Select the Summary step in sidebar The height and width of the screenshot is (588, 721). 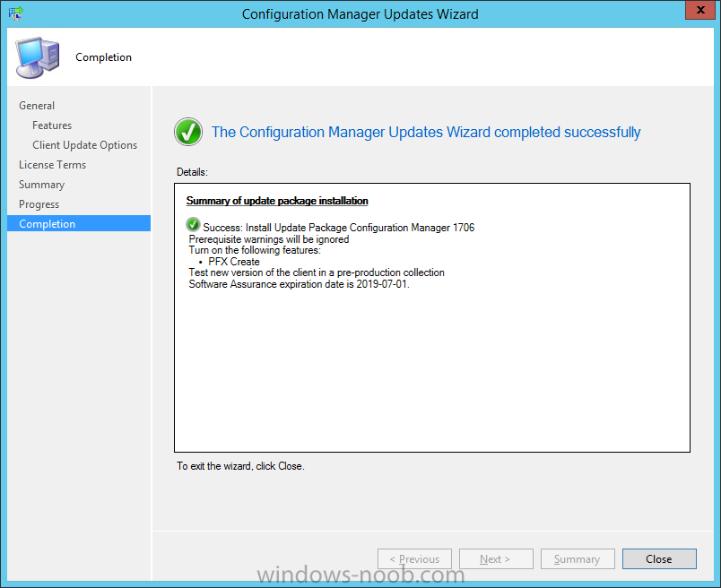(x=42, y=185)
